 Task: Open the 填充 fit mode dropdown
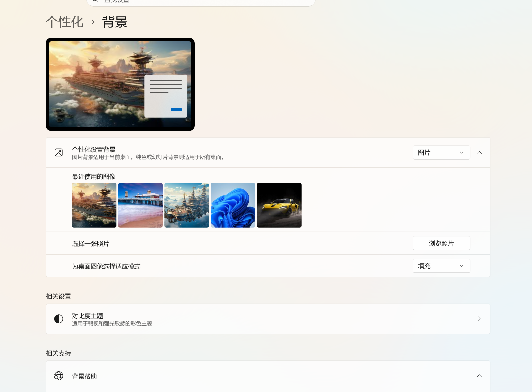[441, 266]
